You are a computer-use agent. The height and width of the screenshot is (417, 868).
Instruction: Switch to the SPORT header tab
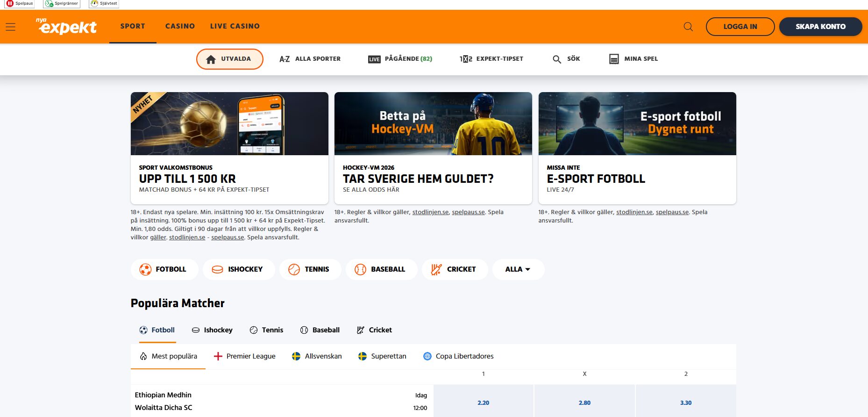click(x=133, y=26)
